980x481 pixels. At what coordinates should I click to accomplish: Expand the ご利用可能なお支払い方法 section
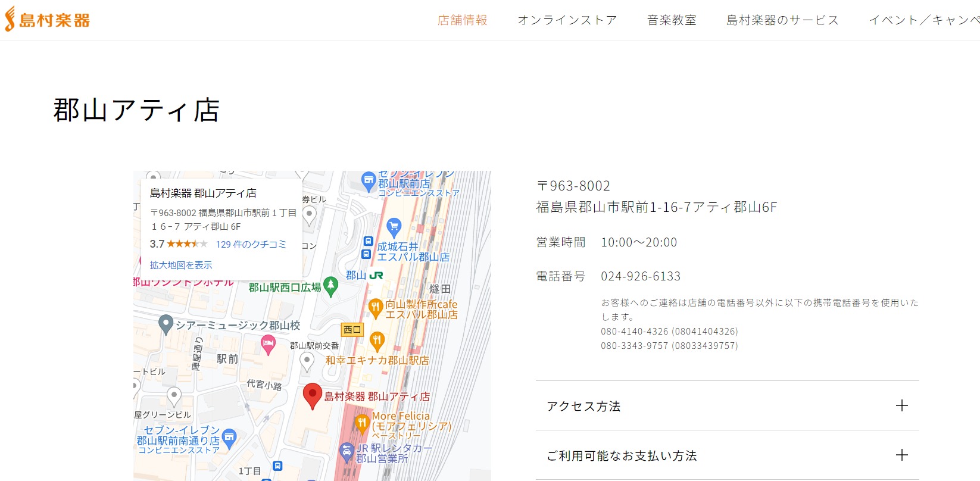pos(728,455)
